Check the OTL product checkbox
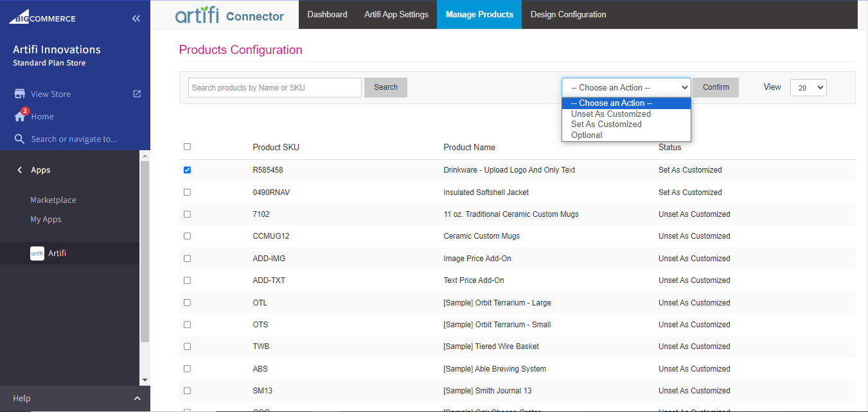Viewport: 868px width, 412px height. (188, 302)
